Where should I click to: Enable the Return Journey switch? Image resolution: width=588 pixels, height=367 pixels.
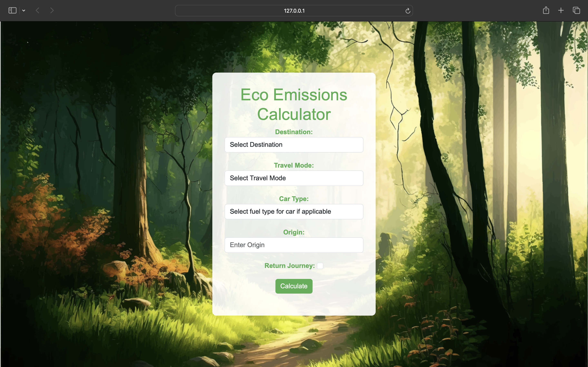point(320,265)
